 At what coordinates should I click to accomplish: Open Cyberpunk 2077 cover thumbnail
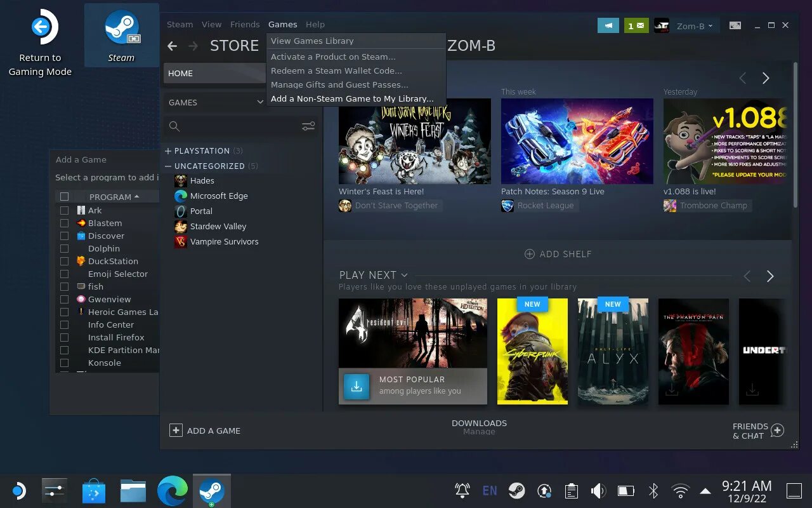(532, 351)
